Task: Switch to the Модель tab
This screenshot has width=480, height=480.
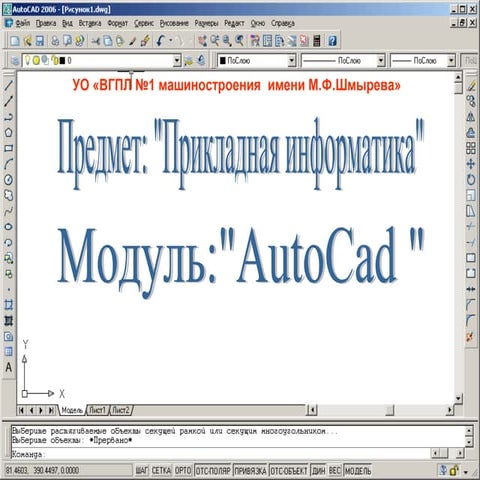Action: [72, 410]
